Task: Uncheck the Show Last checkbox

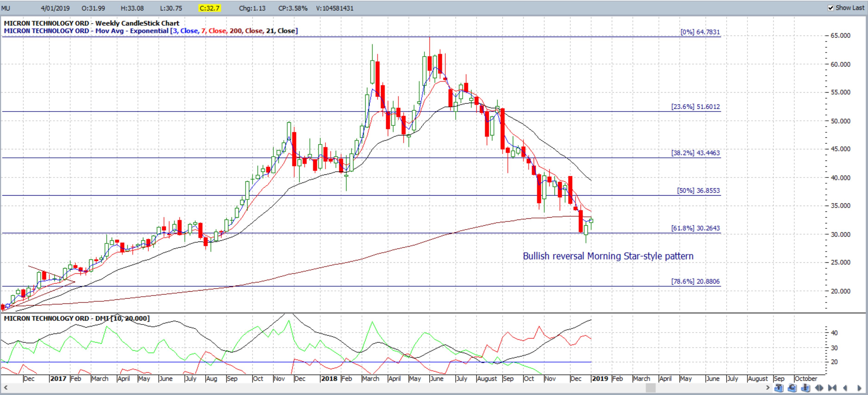Action: click(x=831, y=8)
